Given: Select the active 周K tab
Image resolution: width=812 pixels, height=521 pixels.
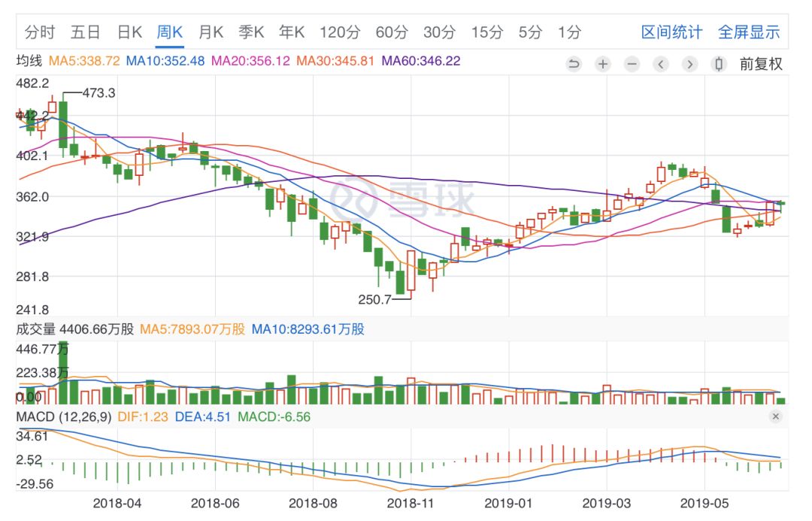Looking at the screenshot, I should (x=170, y=32).
